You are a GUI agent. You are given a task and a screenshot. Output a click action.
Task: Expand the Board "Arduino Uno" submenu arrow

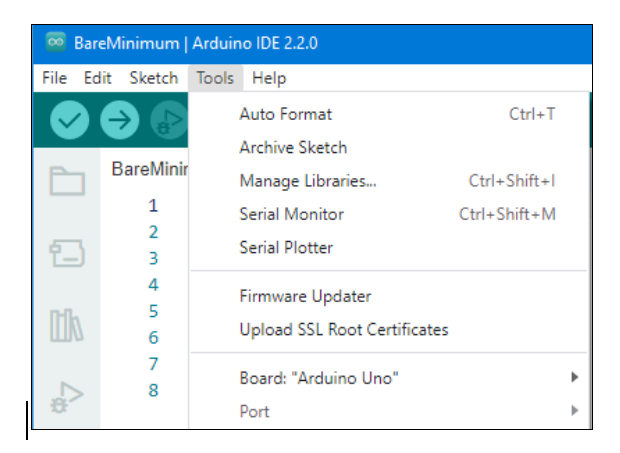click(575, 378)
